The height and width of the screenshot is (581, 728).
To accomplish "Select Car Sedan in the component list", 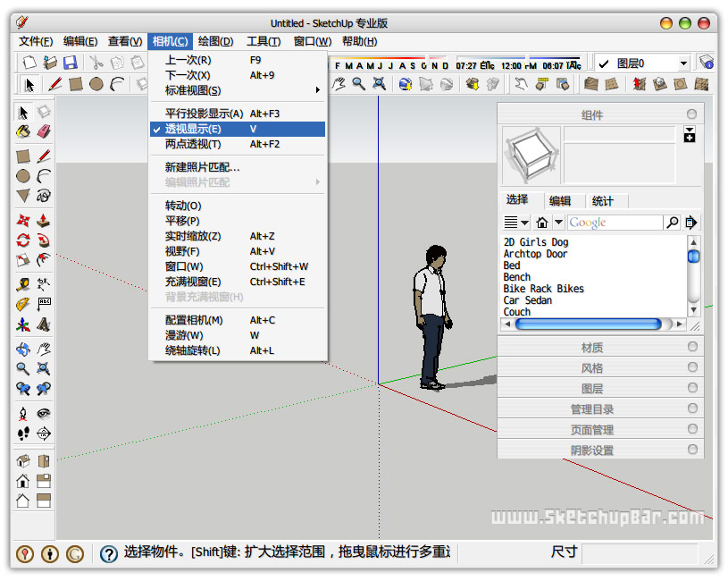I will tap(527, 300).
